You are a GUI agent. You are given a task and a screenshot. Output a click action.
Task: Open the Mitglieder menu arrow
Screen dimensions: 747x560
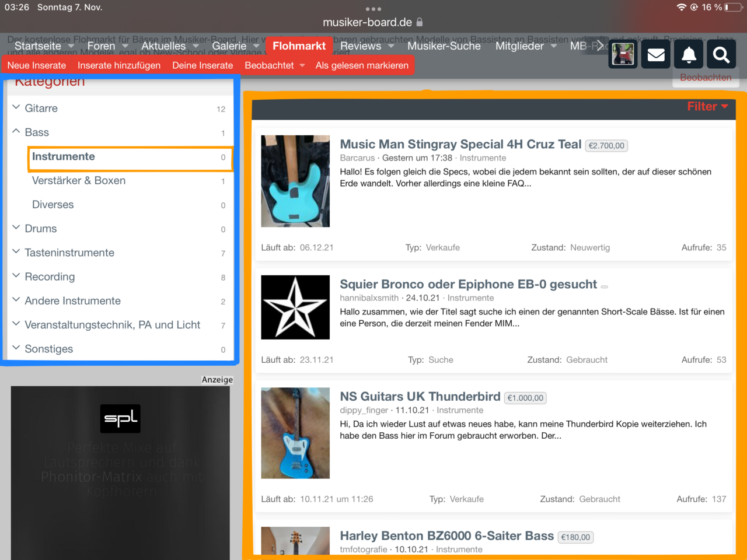click(554, 46)
